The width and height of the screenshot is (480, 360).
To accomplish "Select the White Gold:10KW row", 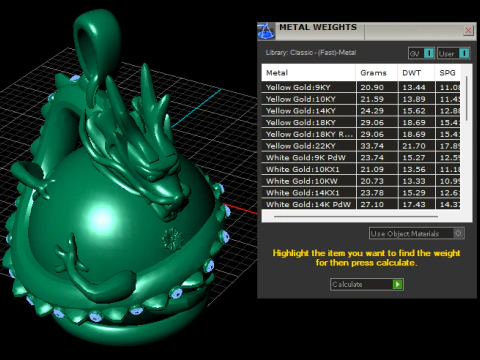I will 361,181.
